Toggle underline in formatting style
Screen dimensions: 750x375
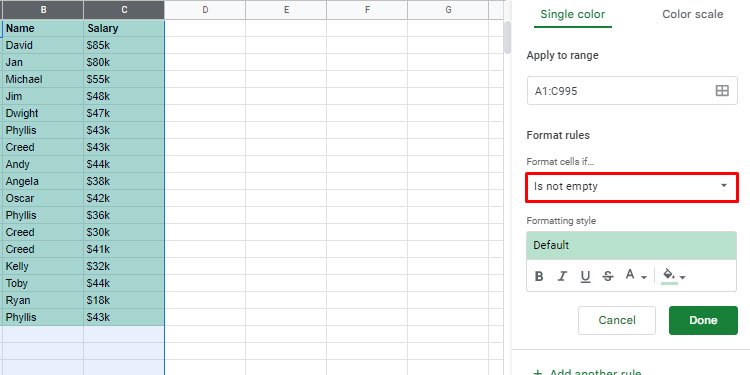pyautogui.click(x=585, y=276)
